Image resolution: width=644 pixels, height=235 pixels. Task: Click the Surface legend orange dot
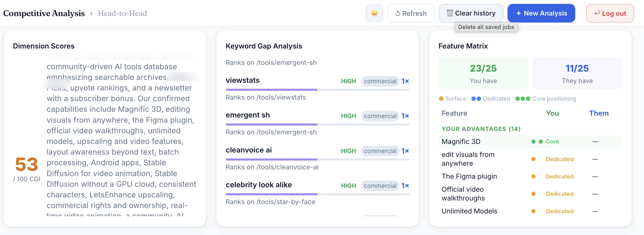coord(441,99)
